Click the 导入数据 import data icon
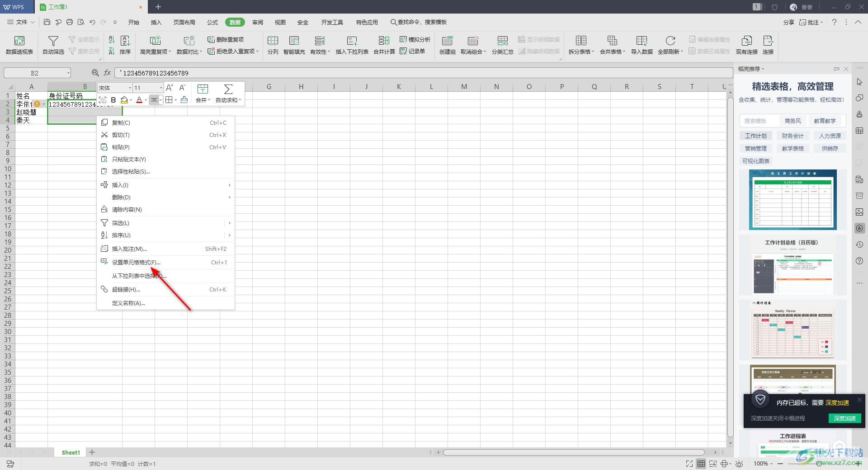This screenshot has width=868, height=470. click(x=642, y=41)
